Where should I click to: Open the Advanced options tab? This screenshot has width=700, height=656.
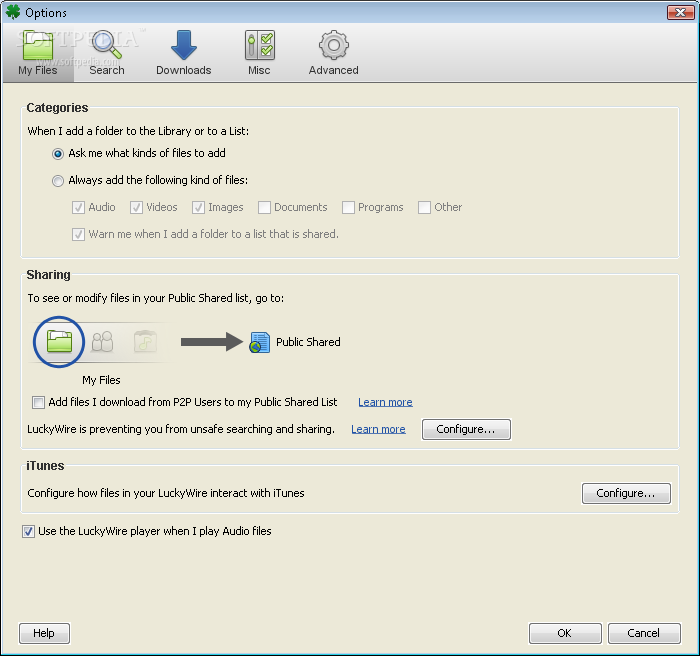tap(333, 53)
